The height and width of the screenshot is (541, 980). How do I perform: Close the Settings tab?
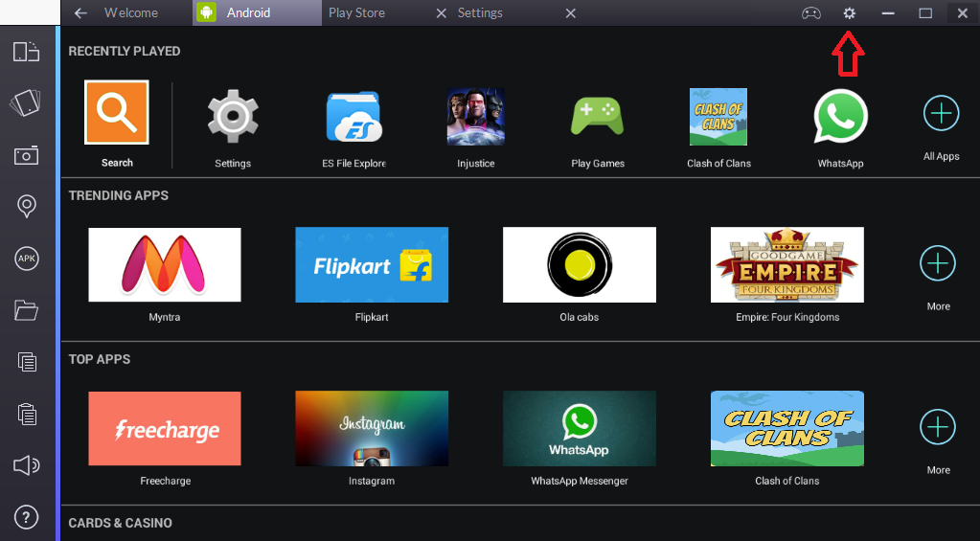(570, 13)
